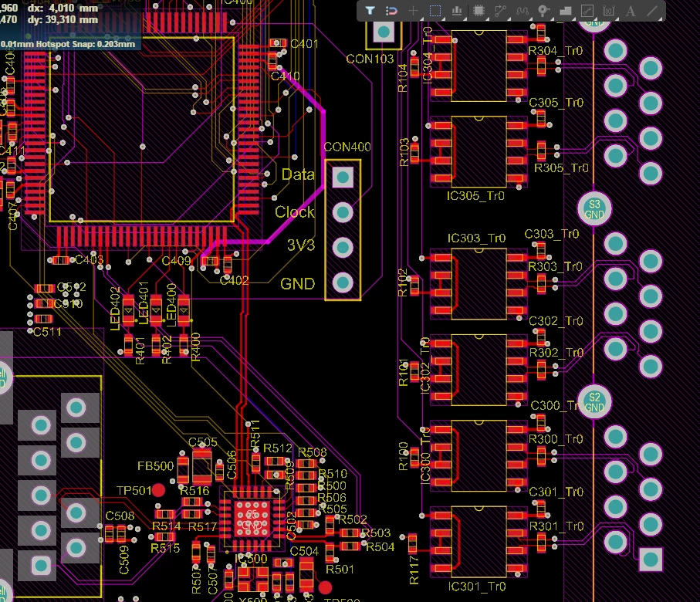Screen dimensions: 700x602
Task: Select the boxed track segment tool
Action: click(x=587, y=11)
